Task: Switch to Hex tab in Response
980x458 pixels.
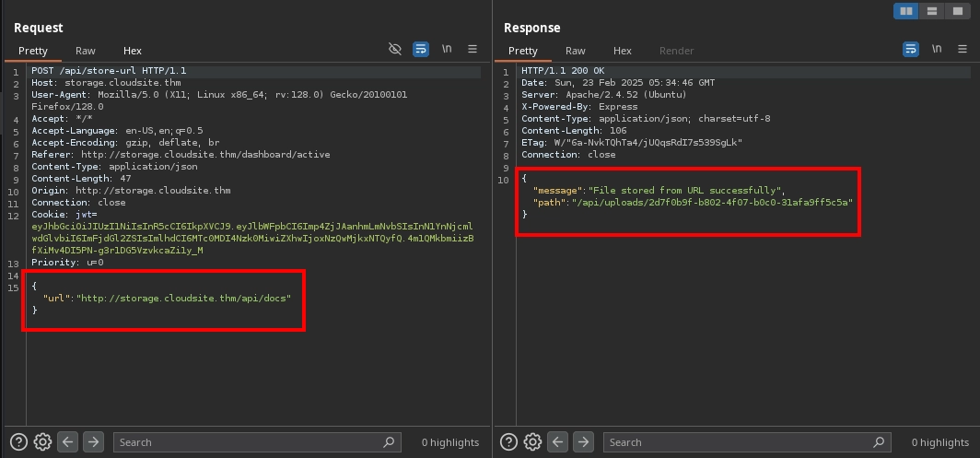Action: [623, 51]
